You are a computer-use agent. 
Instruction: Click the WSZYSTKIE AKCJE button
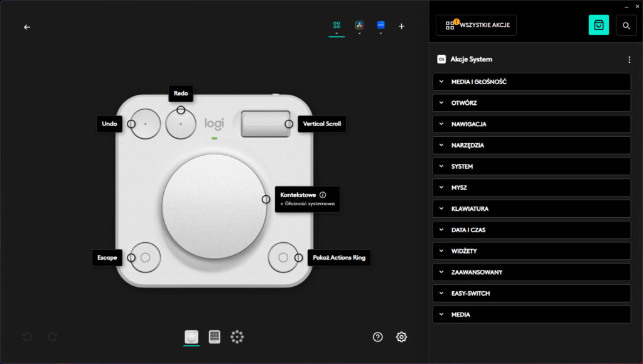476,25
